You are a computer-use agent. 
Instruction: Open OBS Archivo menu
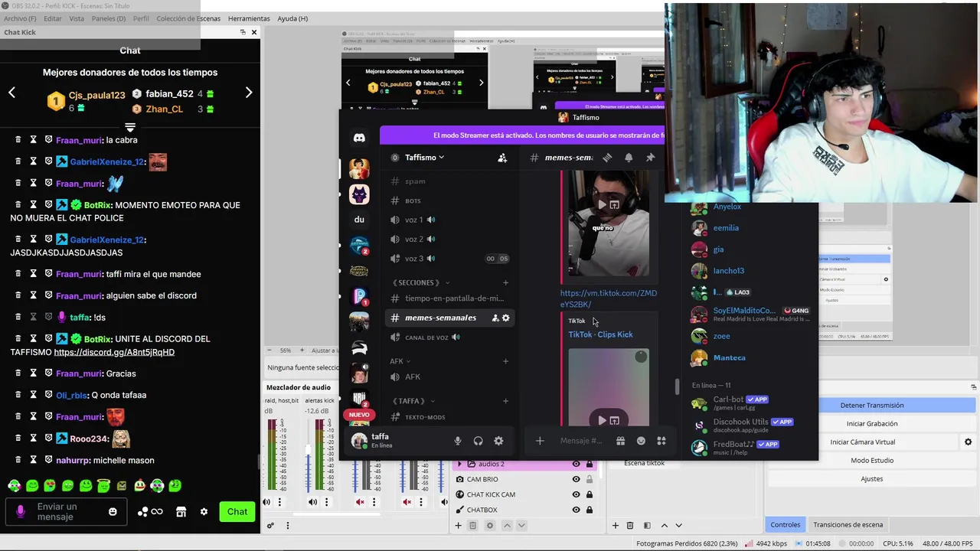pyautogui.click(x=20, y=18)
